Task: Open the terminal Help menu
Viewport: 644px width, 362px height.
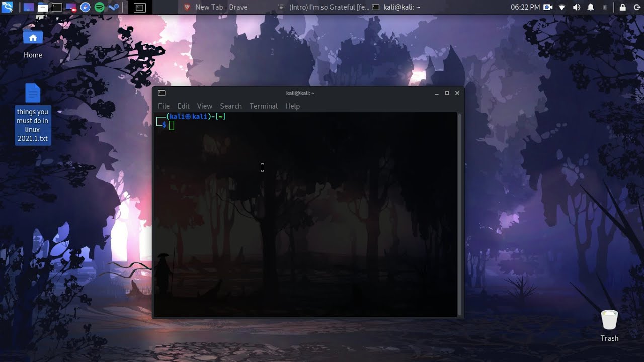Action: click(x=292, y=106)
